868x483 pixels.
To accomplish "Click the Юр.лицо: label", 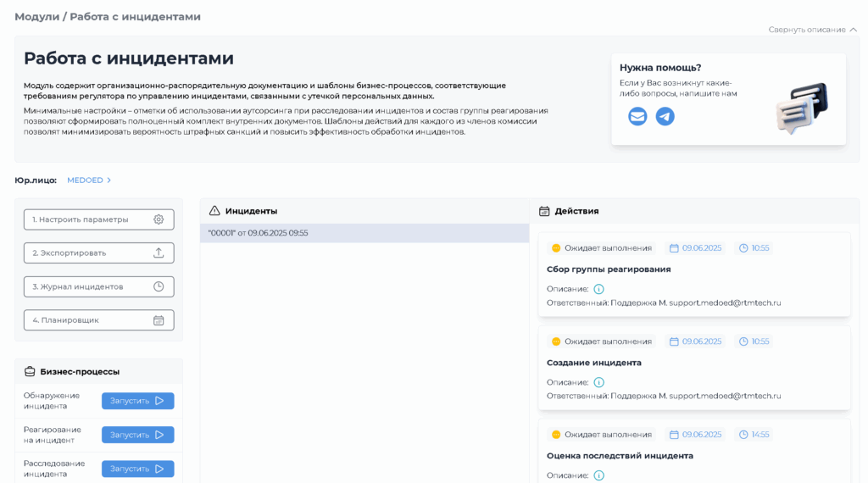I will (x=36, y=180).
